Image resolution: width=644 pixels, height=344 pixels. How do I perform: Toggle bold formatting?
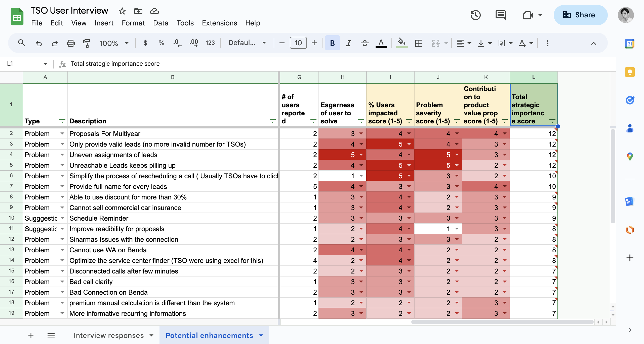332,43
